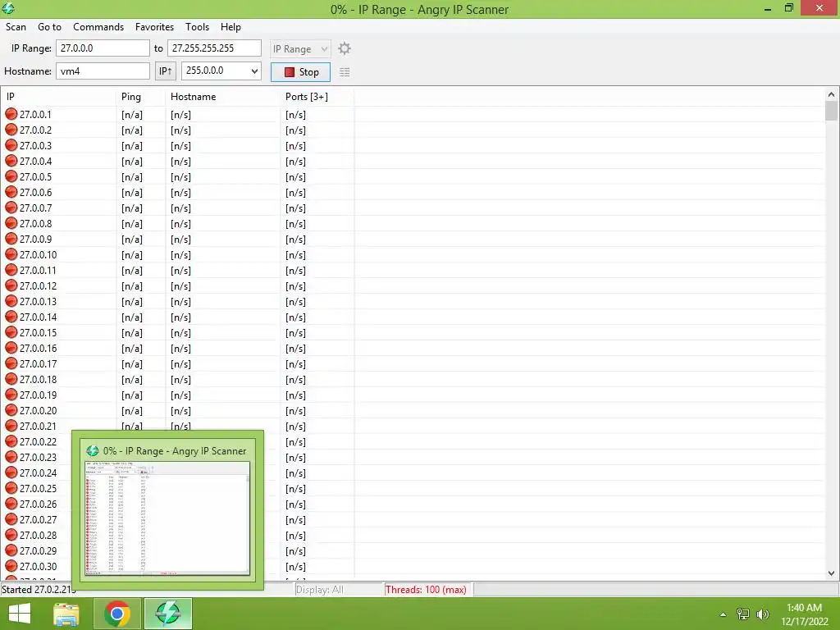The width and height of the screenshot is (840, 630).
Task: Click the red status icon for 27.0.0.18
Action: pyautogui.click(x=11, y=379)
